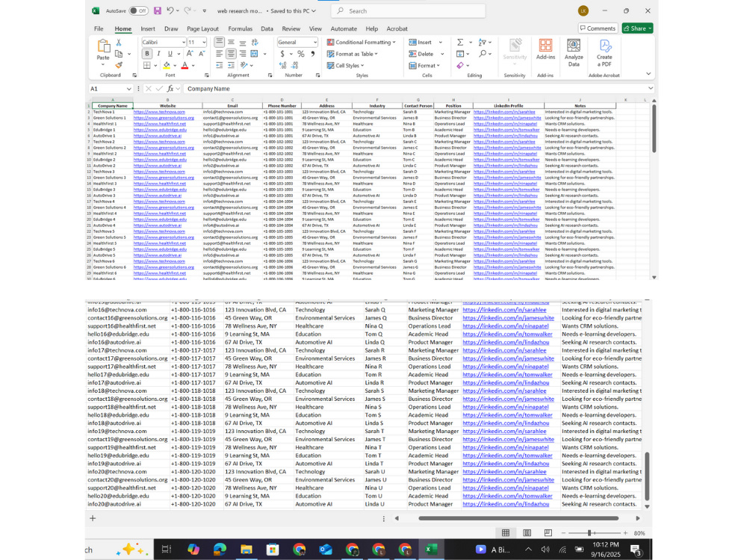Click the Copy icon in Clipboard group
The image size is (747, 560).
pos(119,54)
